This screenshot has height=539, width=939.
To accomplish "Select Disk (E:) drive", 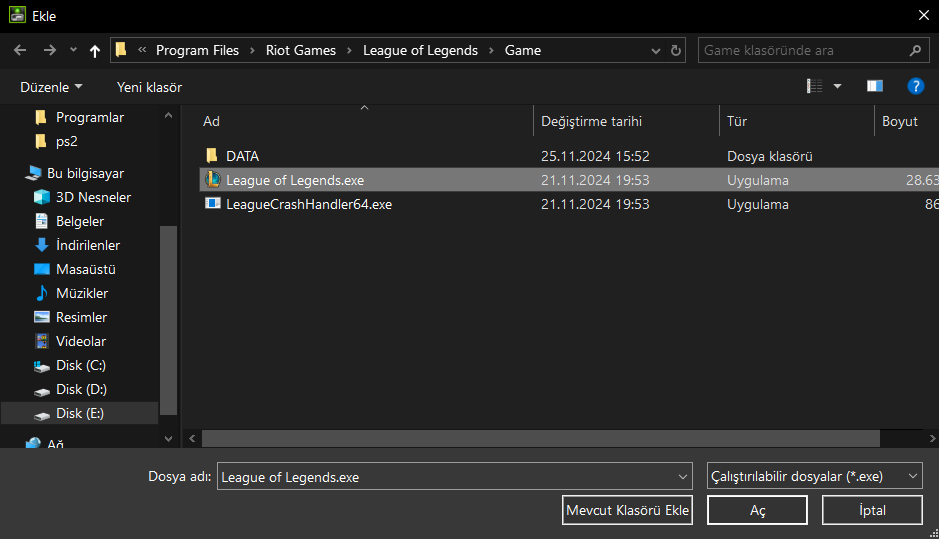I will point(80,413).
